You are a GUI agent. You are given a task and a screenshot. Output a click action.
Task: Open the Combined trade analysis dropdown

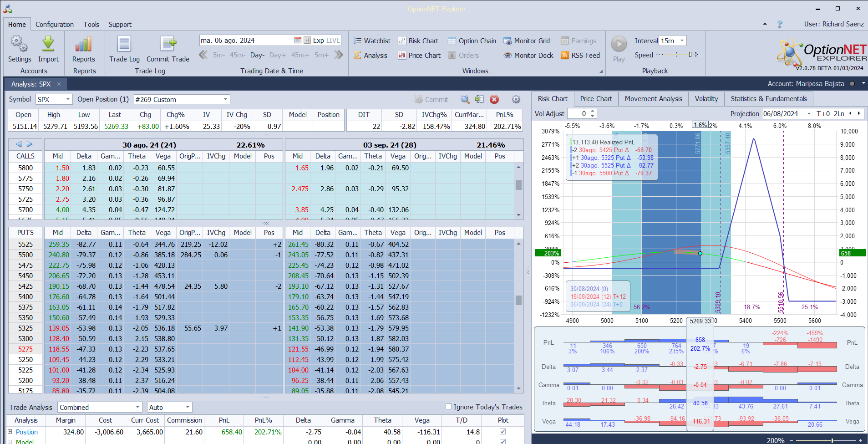[x=138, y=407]
